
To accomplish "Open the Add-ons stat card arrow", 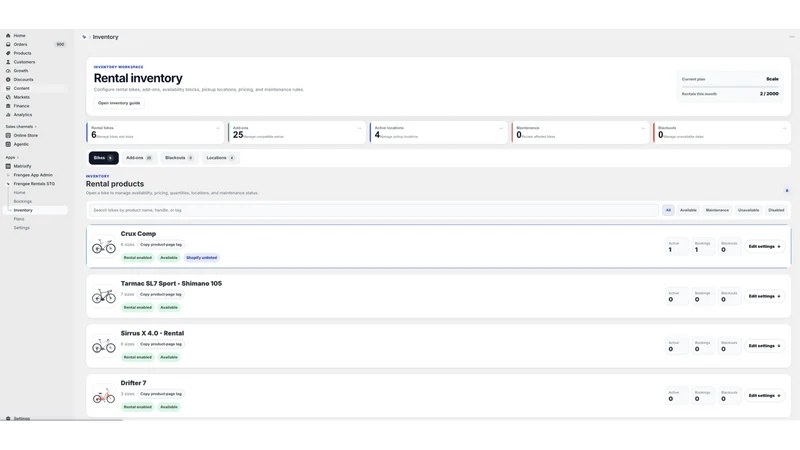I will click(x=360, y=128).
